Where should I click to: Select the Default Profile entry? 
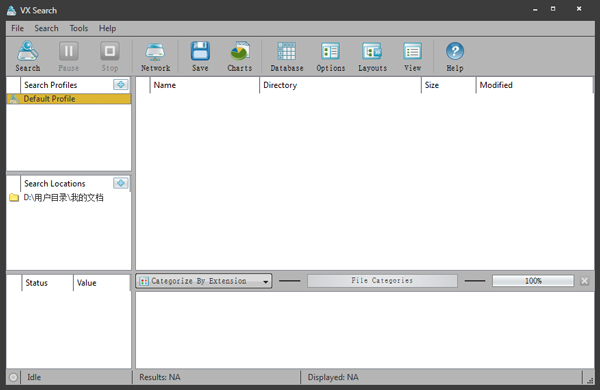[x=69, y=99]
